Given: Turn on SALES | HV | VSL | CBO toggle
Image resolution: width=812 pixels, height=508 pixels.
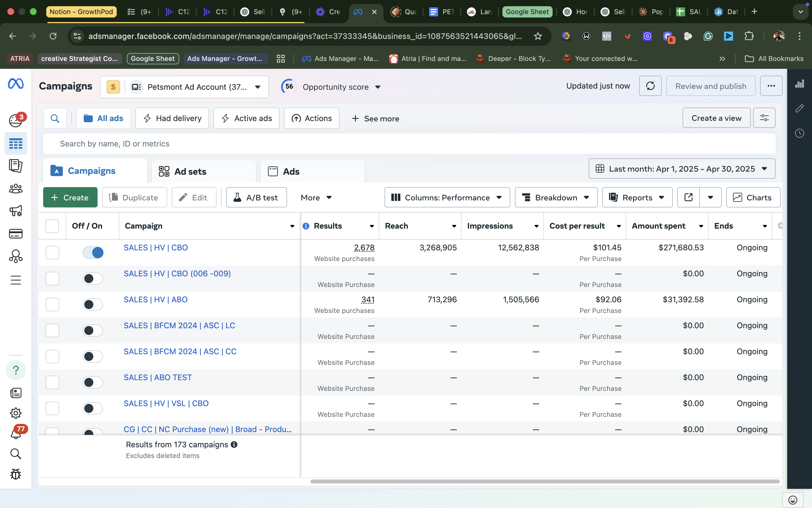Looking at the screenshot, I should pos(93,408).
